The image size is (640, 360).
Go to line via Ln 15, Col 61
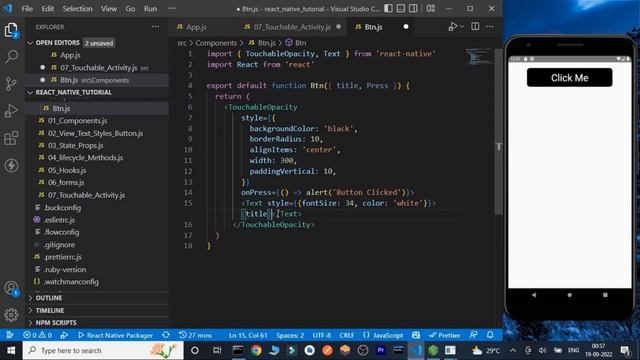tap(248, 336)
